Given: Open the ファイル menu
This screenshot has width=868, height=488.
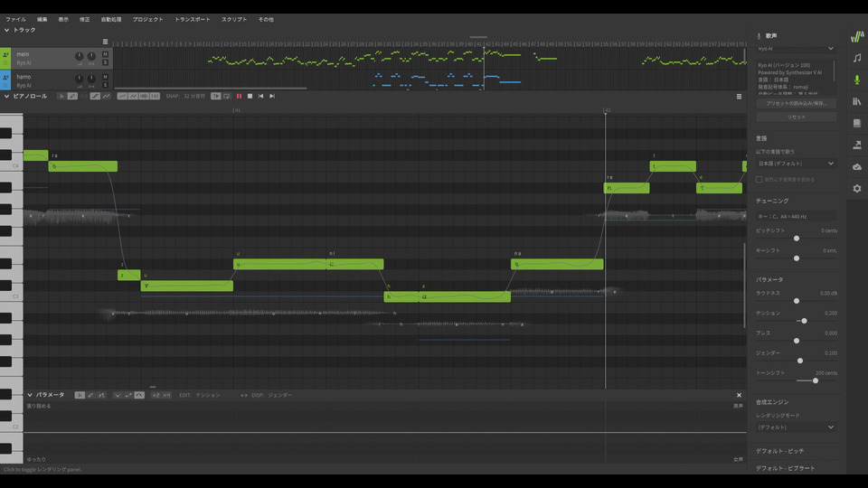Looking at the screenshot, I should (x=15, y=19).
